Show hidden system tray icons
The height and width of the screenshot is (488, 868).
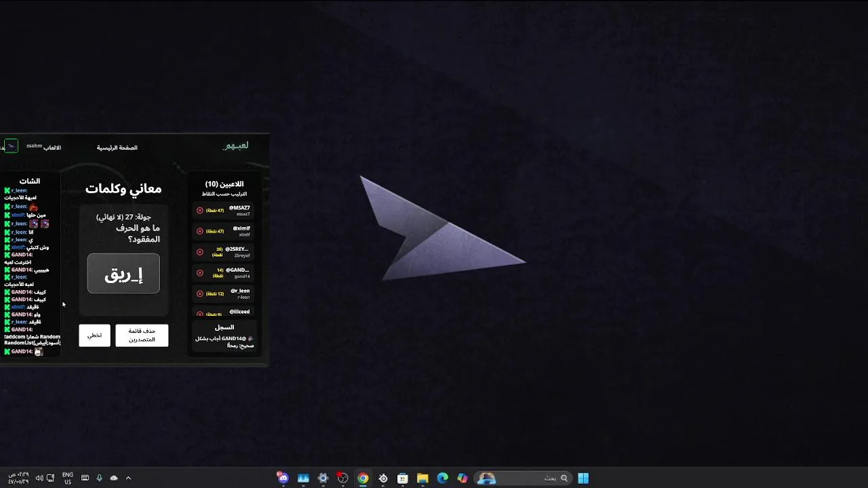128,478
